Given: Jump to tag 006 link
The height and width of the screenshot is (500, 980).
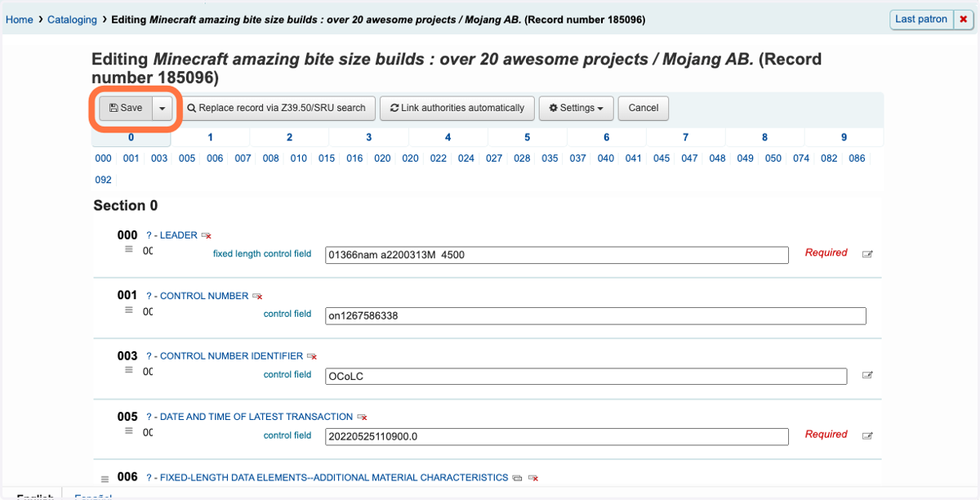Looking at the screenshot, I should tap(215, 158).
